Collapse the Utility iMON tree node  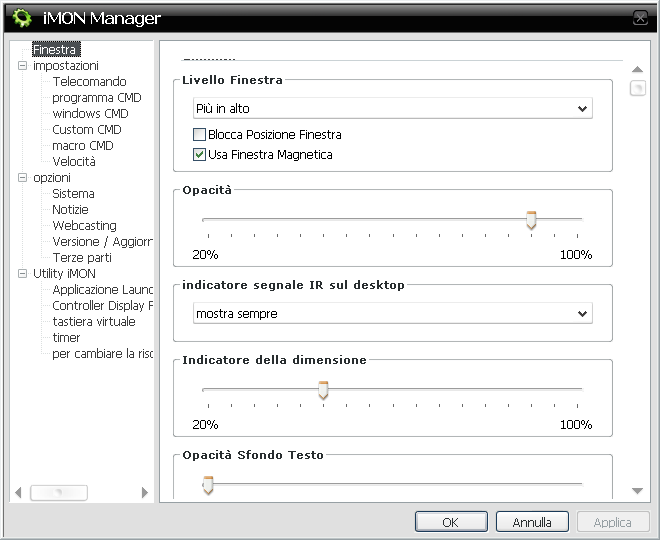coord(22,274)
